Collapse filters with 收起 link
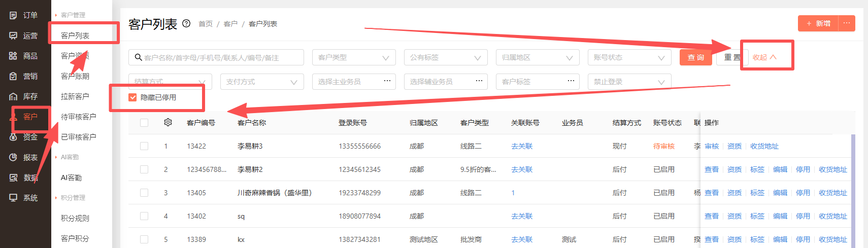Viewport: 868px width, 248px height. [x=764, y=57]
